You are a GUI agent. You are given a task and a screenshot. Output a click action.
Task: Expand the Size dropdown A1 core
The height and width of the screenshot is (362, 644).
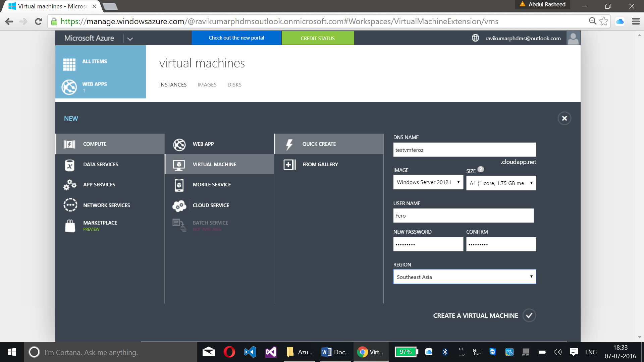pos(501,183)
